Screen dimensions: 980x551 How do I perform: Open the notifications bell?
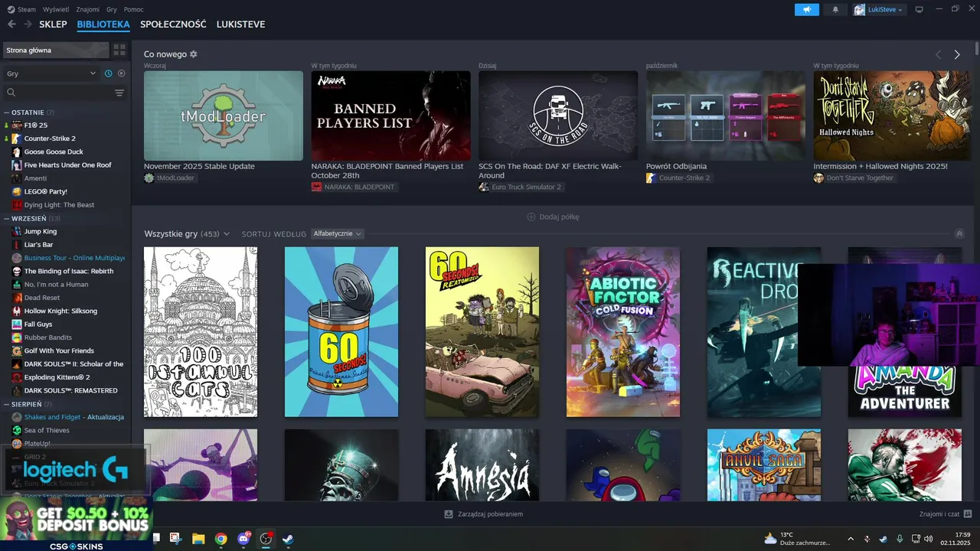tap(835, 9)
